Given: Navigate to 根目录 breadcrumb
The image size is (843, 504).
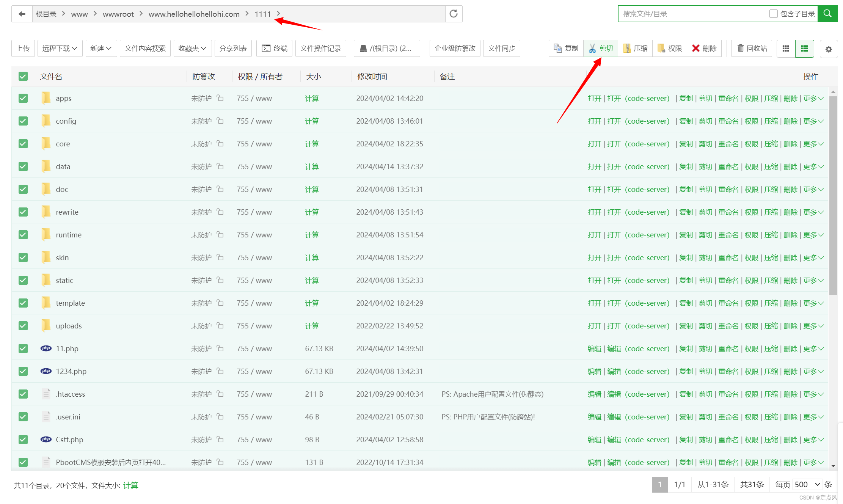Looking at the screenshot, I should click(46, 14).
